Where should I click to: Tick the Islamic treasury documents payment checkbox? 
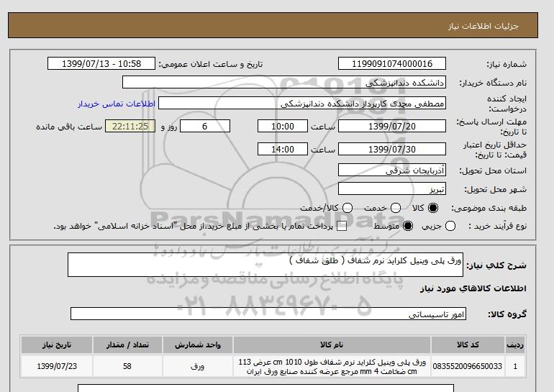342,226
